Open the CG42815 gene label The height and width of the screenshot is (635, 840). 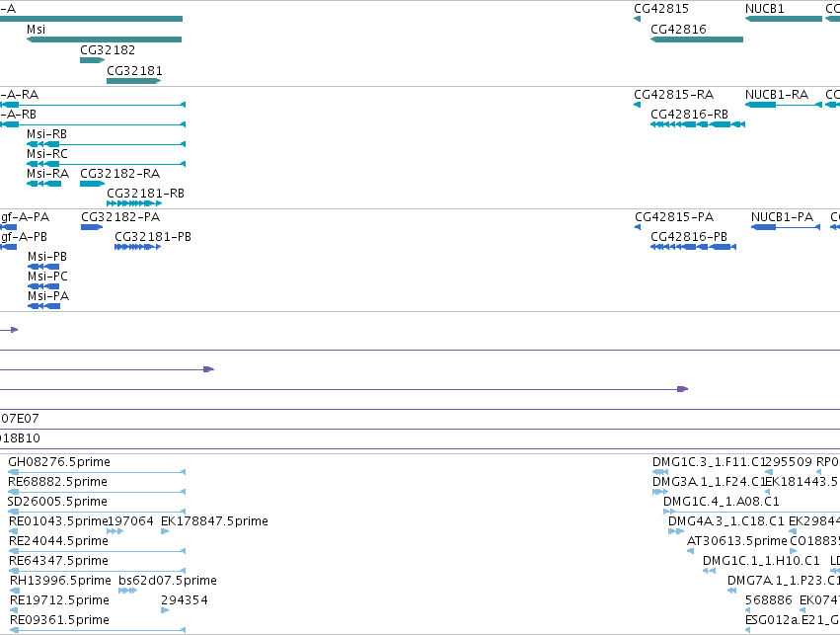click(661, 9)
